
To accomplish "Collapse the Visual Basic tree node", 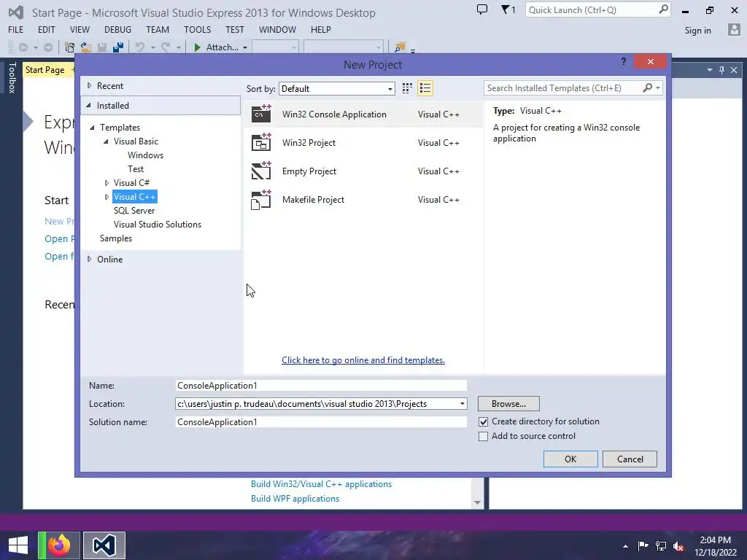I will (107, 141).
